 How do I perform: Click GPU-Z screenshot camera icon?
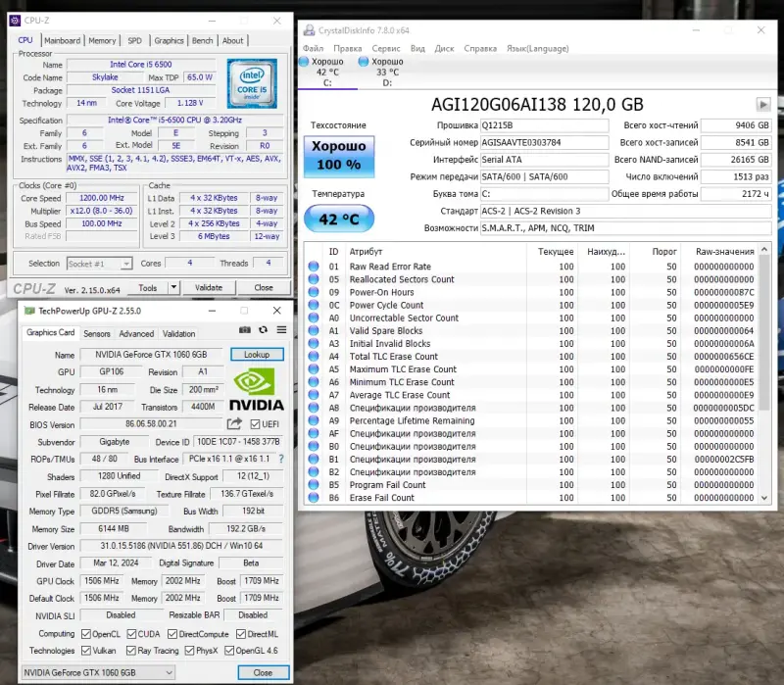[x=244, y=330]
